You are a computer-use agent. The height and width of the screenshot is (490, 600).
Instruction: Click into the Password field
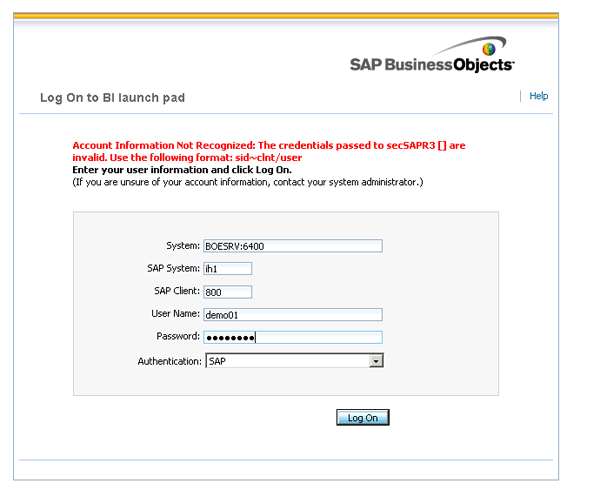292,337
